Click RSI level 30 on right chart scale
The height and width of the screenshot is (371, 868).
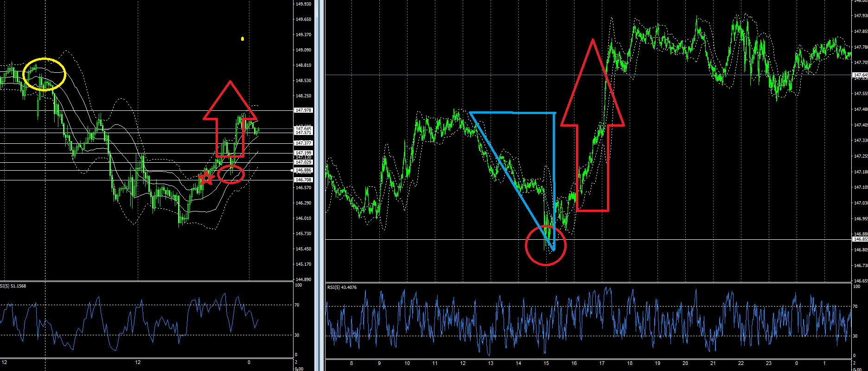point(855,336)
